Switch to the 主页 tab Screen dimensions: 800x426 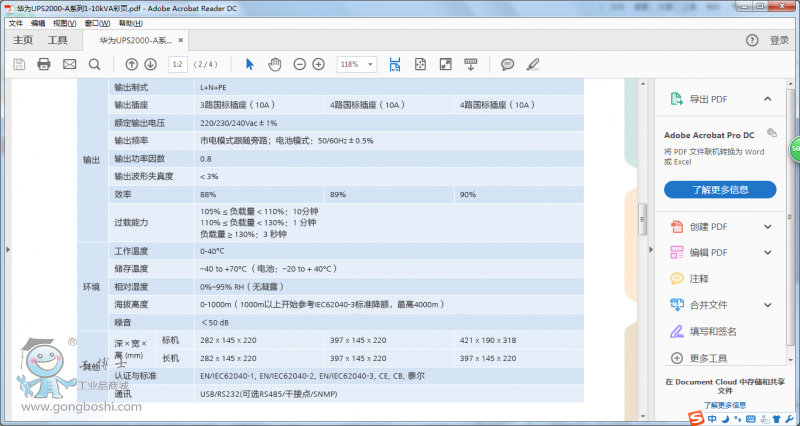pos(23,40)
